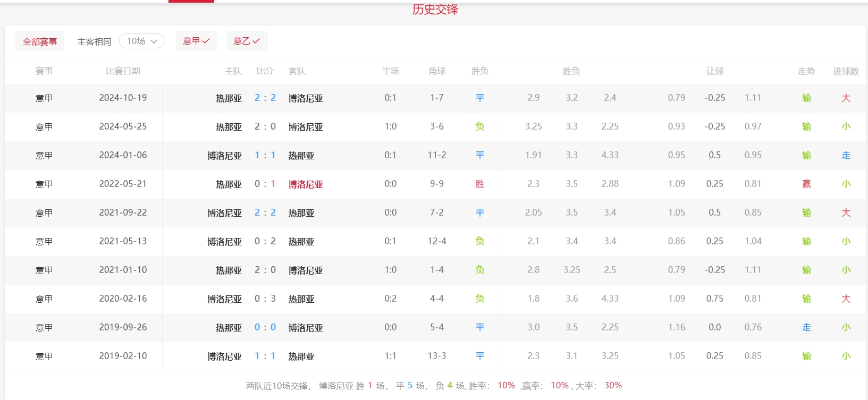Click the 历史交锋 section title
This screenshot has height=400, width=868.
tap(435, 10)
